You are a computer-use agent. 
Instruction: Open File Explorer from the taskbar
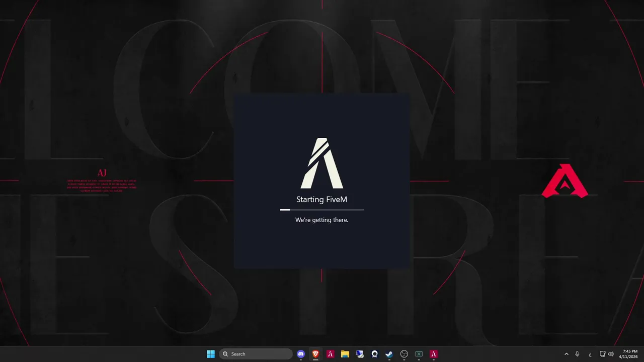tap(345, 354)
